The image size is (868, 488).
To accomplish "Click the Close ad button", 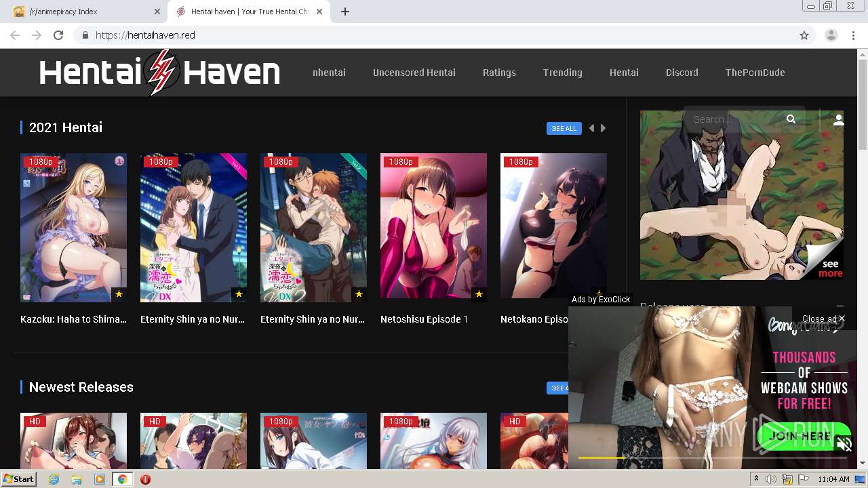I will point(823,319).
